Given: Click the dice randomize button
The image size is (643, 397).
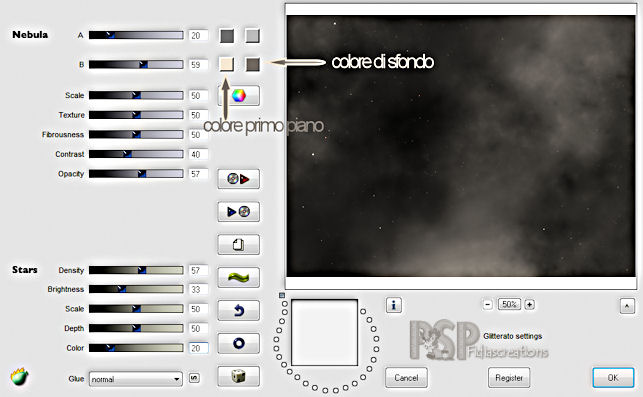Looking at the screenshot, I should point(238,376).
